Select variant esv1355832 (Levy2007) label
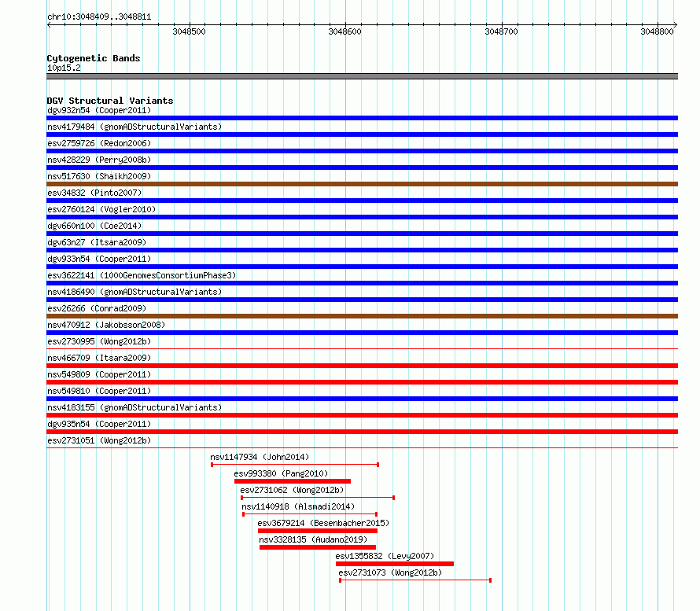The height and width of the screenshot is (611, 700). click(385, 556)
